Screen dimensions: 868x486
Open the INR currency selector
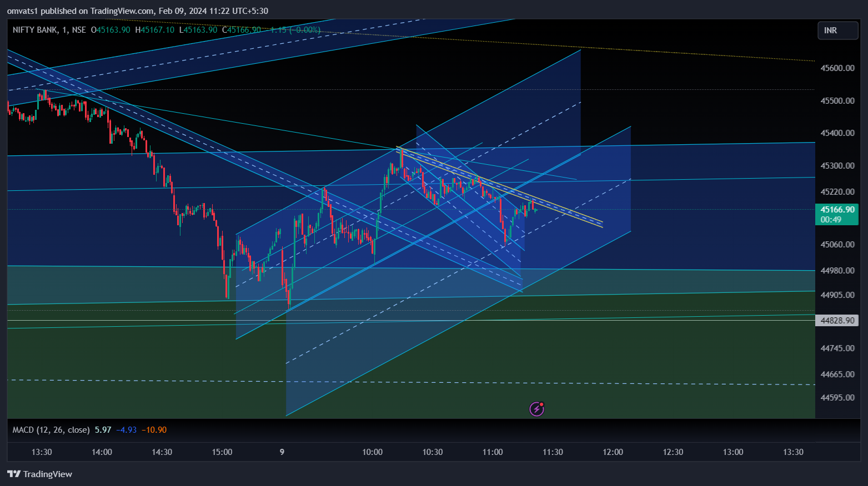(837, 31)
